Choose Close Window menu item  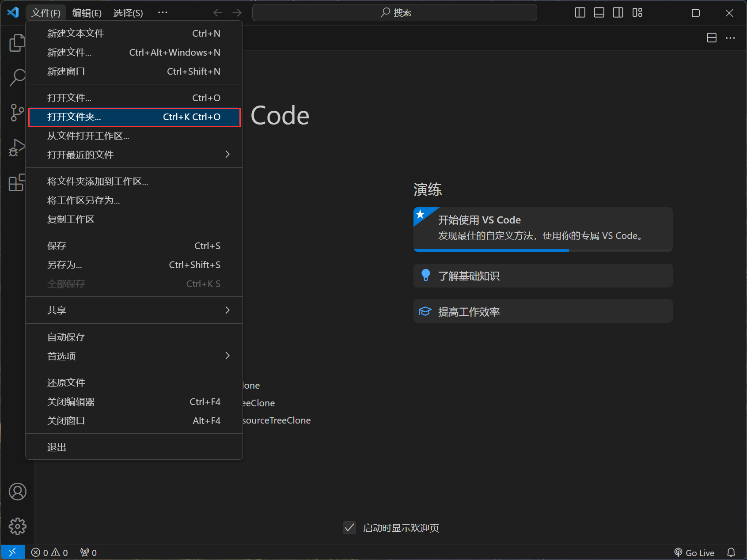(134, 420)
